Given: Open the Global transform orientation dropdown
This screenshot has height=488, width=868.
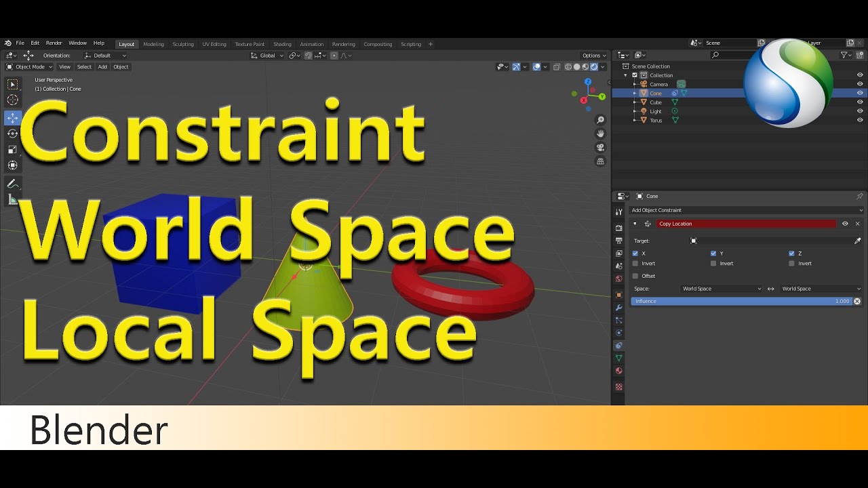Looking at the screenshot, I should click(x=267, y=56).
